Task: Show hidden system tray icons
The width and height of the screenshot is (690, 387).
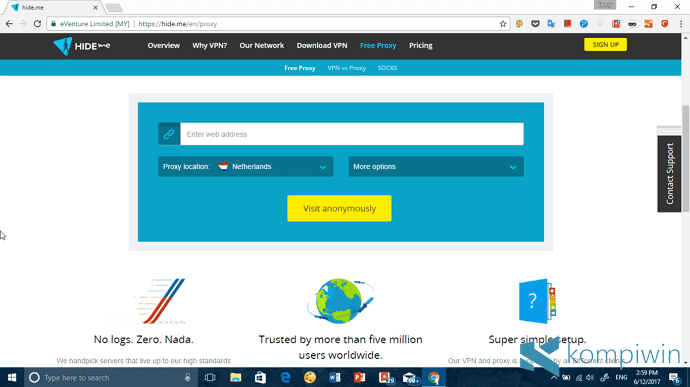Action: tap(554, 378)
